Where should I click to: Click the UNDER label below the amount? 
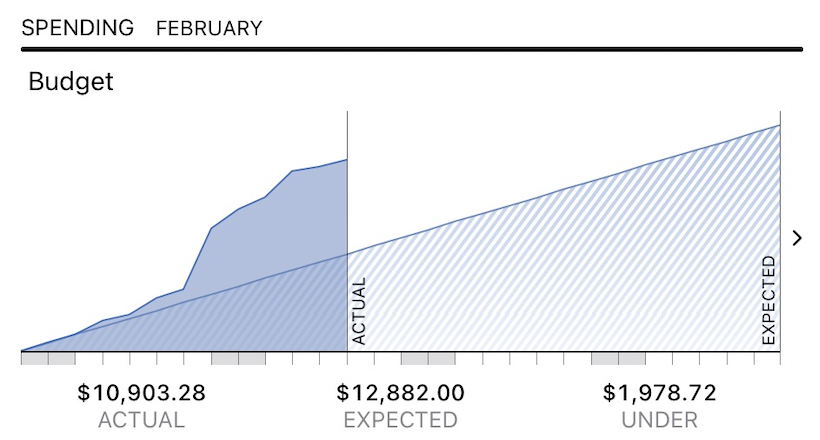click(x=659, y=420)
